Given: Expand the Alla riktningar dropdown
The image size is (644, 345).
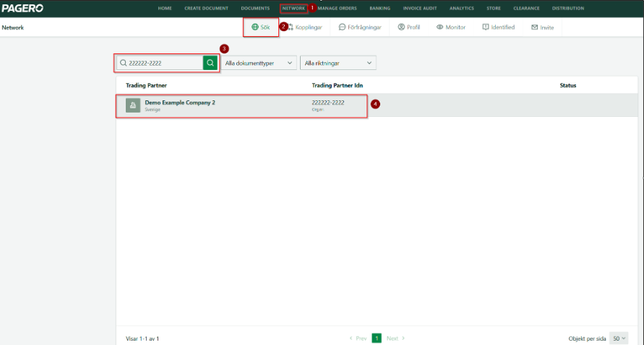Looking at the screenshot, I should (x=338, y=63).
